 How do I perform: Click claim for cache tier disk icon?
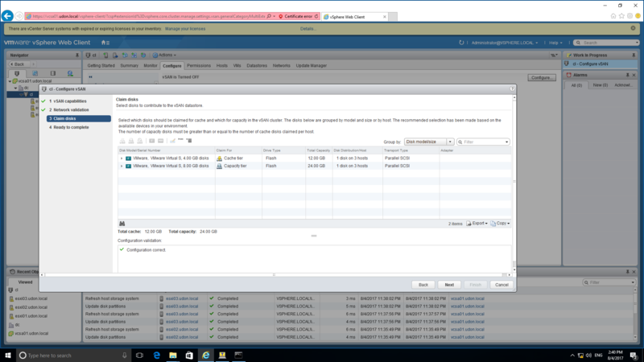tap(122, 141)
